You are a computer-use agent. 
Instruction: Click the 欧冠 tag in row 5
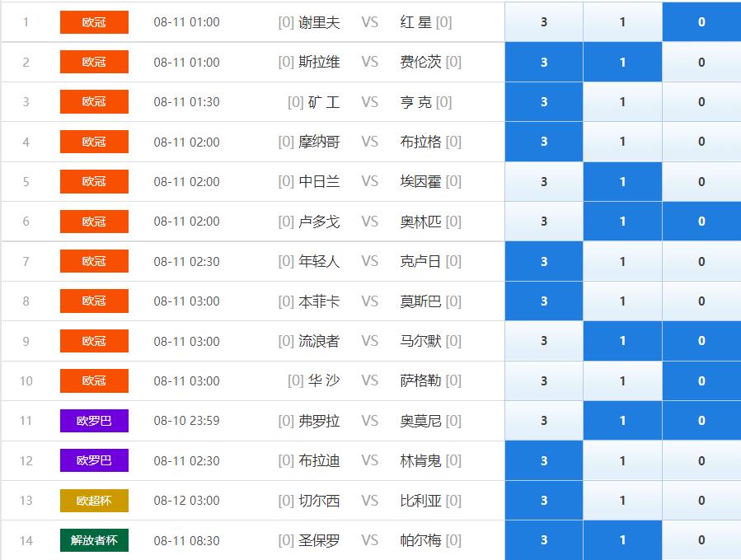pyautogui.click(x=94, y=181)
